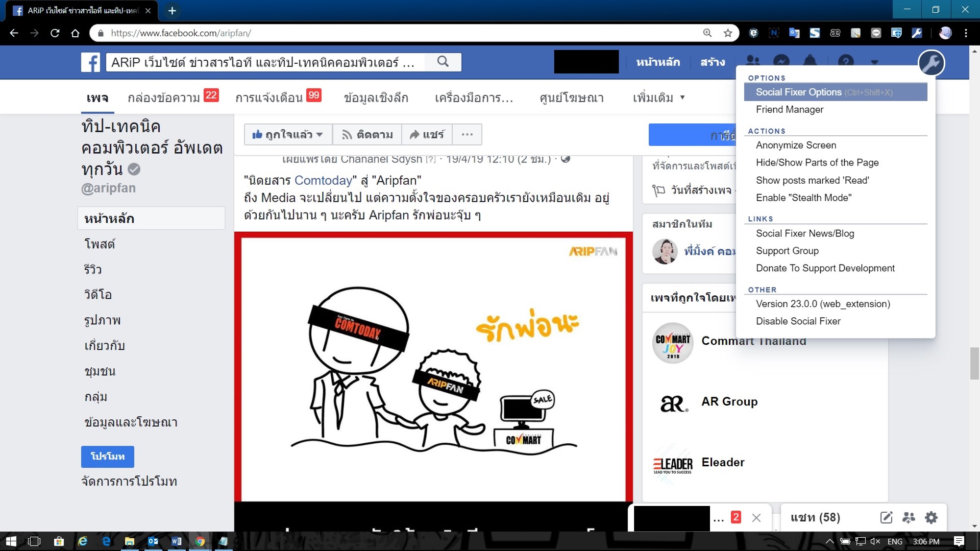
Task: Click จัดการการโปรโมท manage promotions link
Action: (x=129, y=481)
